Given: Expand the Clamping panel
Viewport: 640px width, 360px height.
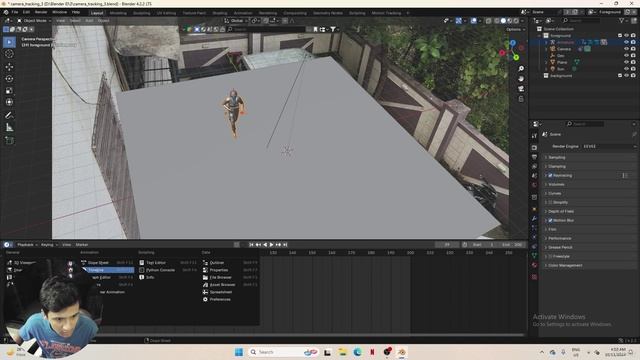Looking at the screenshot, I should click(x=590, y=167).
